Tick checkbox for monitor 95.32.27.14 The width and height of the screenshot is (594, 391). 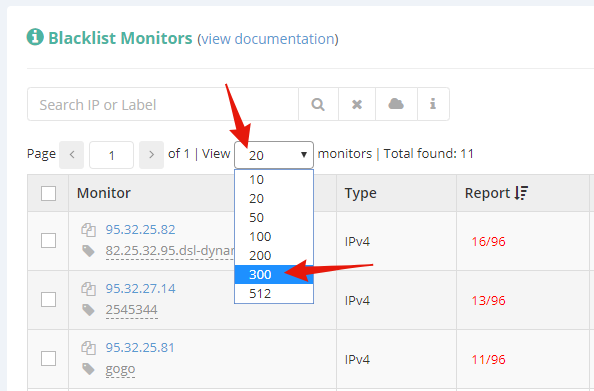48,300
